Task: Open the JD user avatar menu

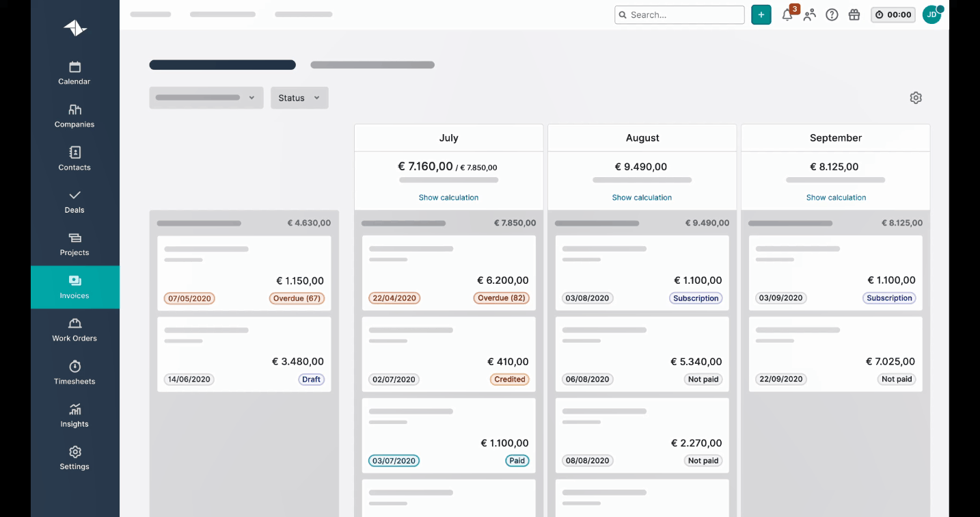Action: click(931, 15)
